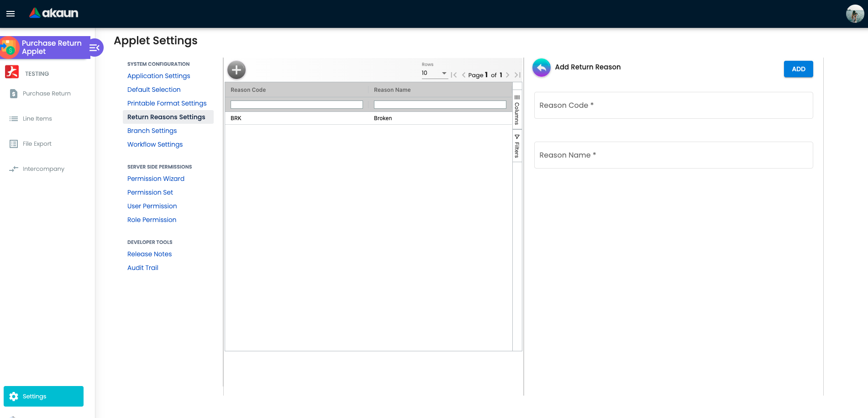Open the hamburger menu in the top bar
Screen dimensions: 868x418
11,14
